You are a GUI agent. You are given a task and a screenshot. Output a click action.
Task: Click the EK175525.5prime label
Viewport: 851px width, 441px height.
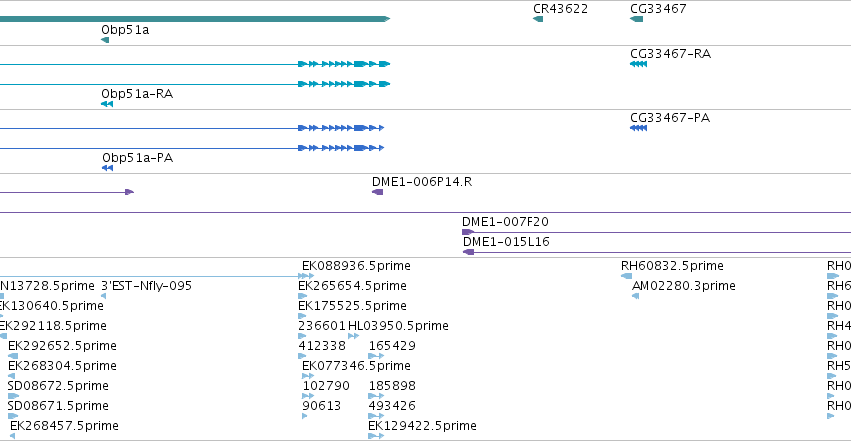click(x=352, y=306)
